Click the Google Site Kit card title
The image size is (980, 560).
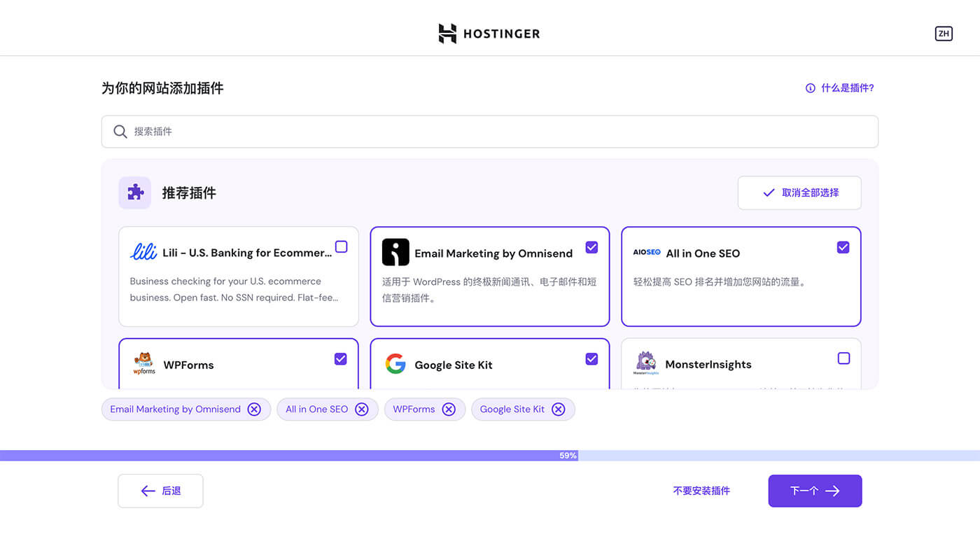pos(454,365)
